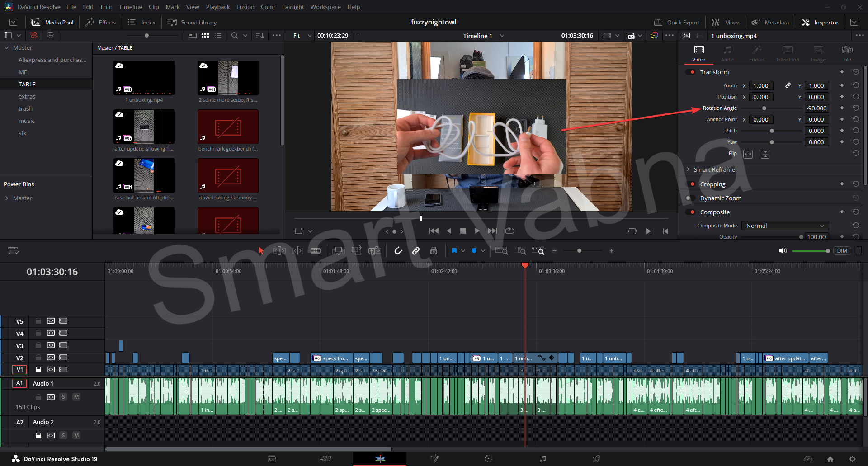The height and width of the screenshot is (466, 868).
Task: Open Project Settings gear icon
Action: coord(852,459)
